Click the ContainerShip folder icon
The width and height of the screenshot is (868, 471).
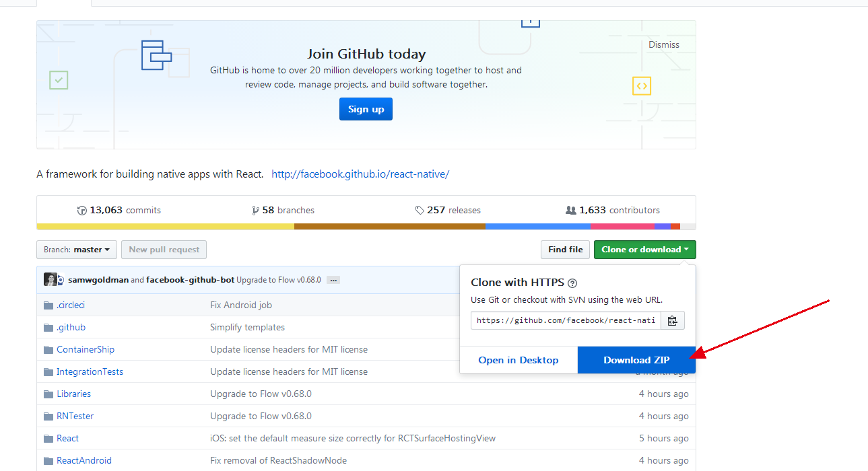(48, 350)
